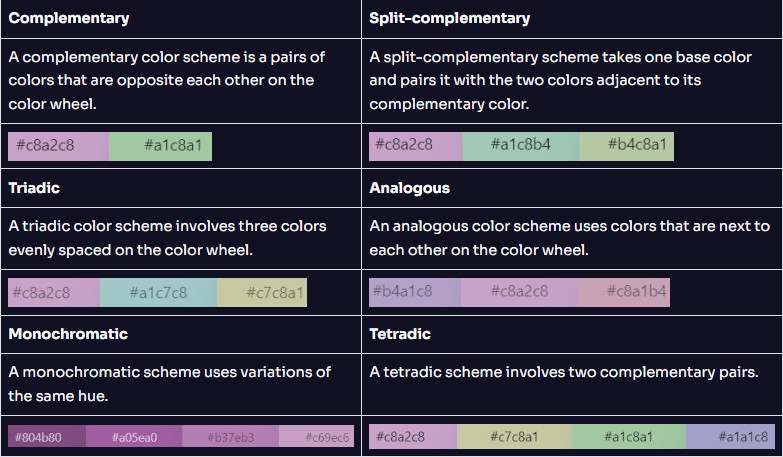Pick the lightest #c69ec6 monochromatic swatch
Viewport: 783px width, 457px height.
coord(316,436)
